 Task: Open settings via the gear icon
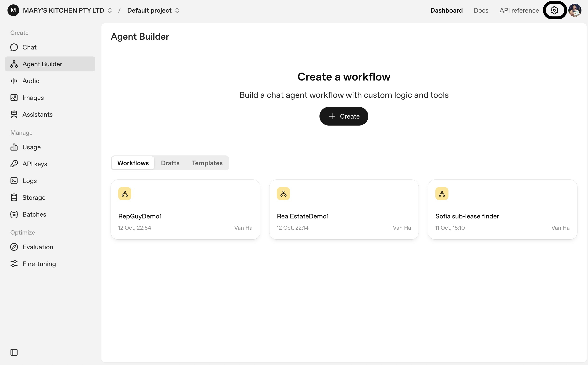(x=554, y=10)
